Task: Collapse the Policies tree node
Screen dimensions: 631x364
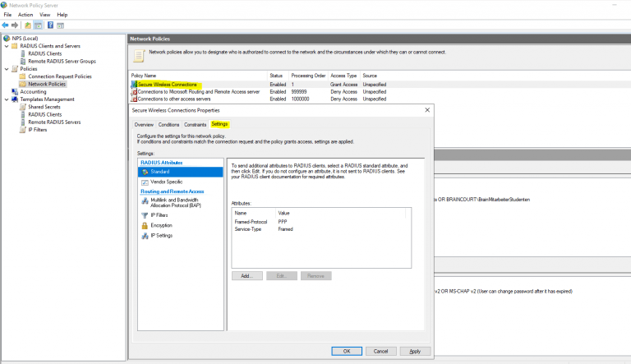Action: (x=7, y=69)
